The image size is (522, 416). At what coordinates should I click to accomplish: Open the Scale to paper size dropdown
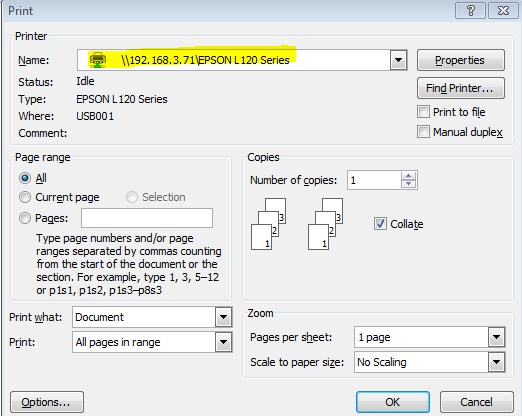click(496, 362)
